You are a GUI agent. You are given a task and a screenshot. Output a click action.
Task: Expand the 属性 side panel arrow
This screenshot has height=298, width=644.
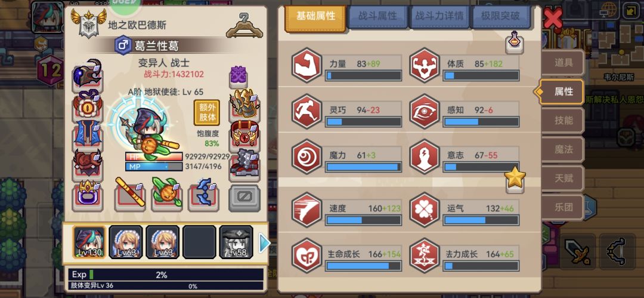click(537, 92)
